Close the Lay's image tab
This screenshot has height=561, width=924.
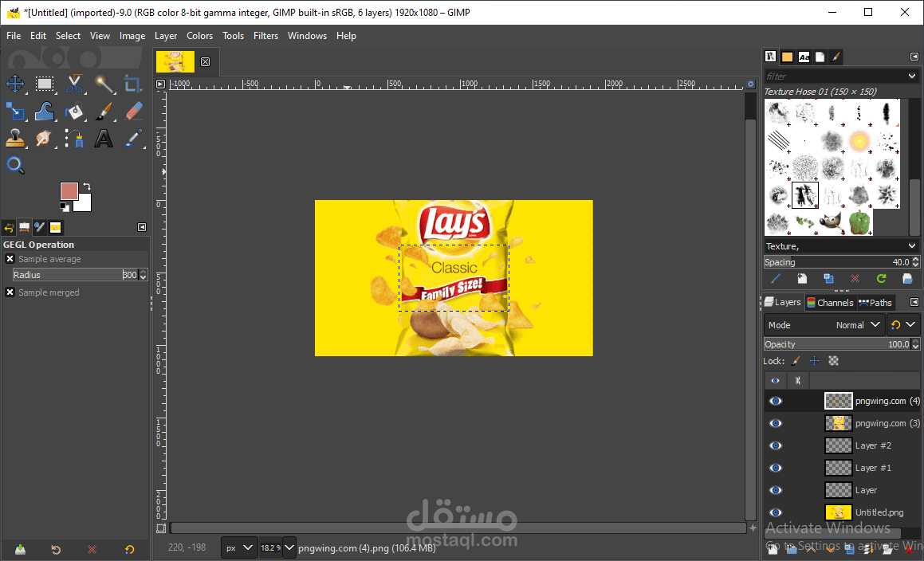205,61
